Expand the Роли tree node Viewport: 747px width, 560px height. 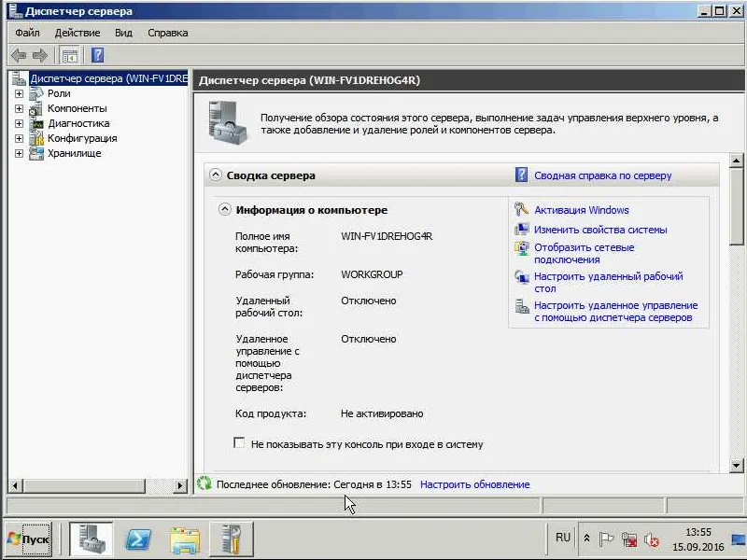pos(19,94)
